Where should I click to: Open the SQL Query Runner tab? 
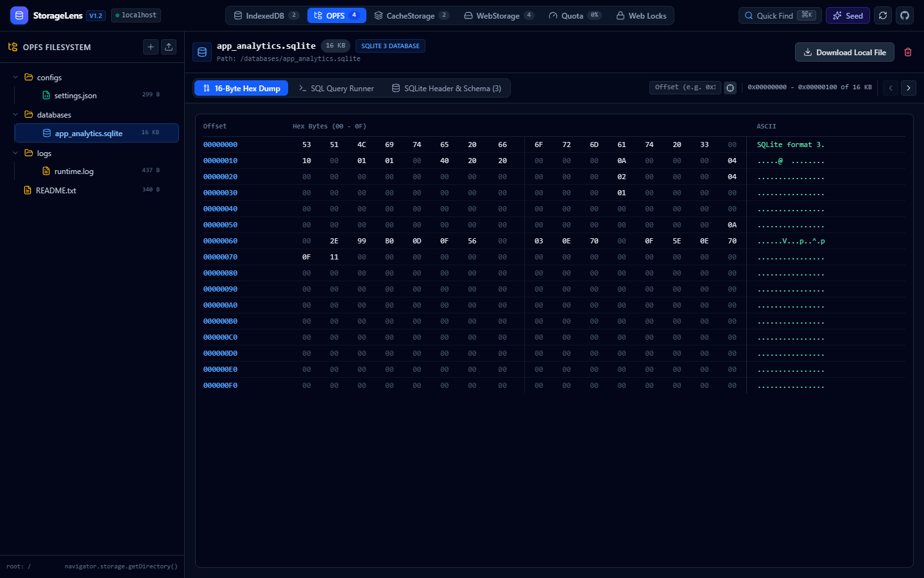coord(336,88)
